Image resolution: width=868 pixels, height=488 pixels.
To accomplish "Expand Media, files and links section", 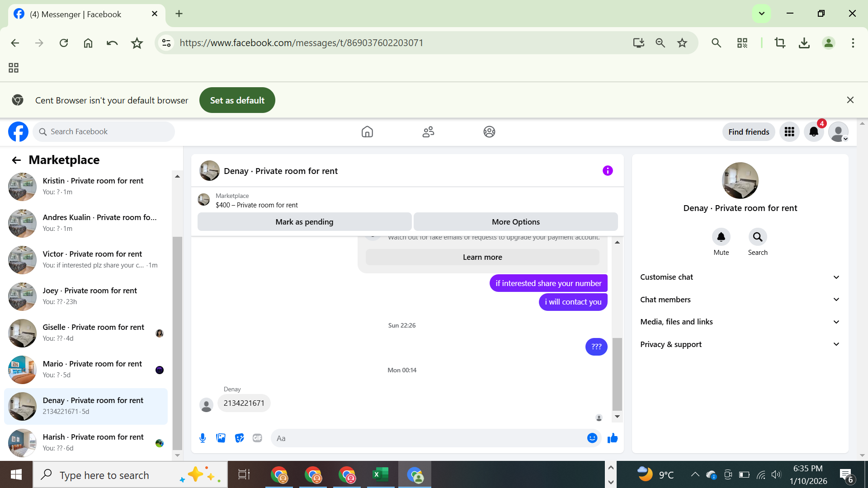I will point(740,322).
